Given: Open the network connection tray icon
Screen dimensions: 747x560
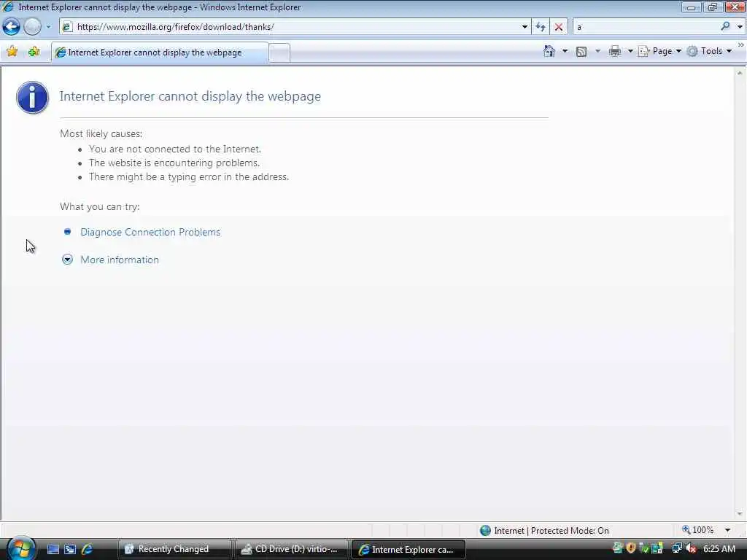Looking at the screenshot, I should 676,548.
